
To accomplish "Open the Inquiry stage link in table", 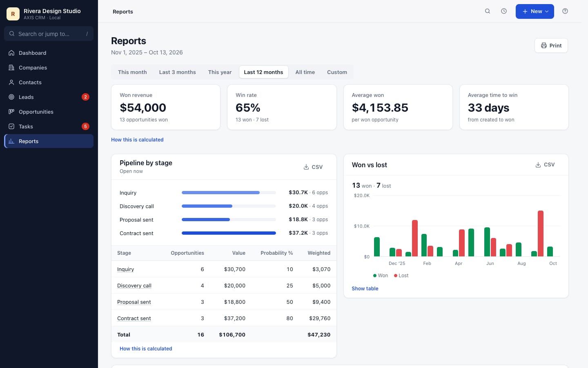I will click(x=125, y=269).
